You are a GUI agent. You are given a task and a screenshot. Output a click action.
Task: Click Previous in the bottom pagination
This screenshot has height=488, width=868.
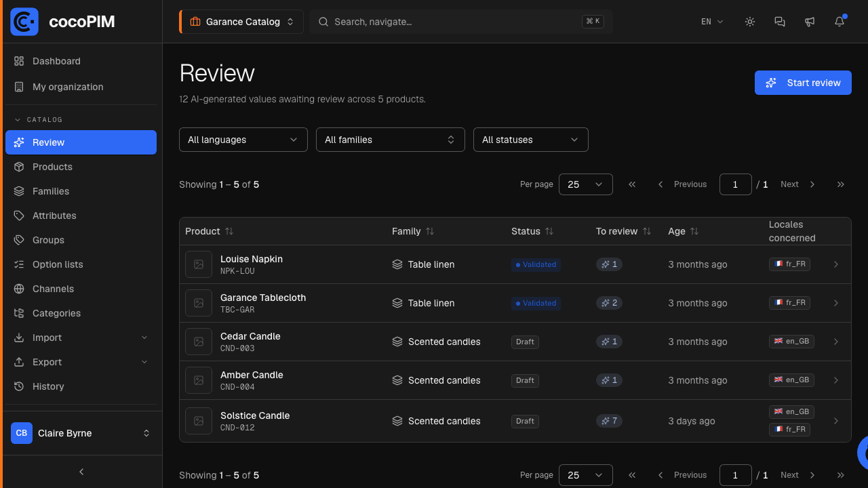coord(682,475)
